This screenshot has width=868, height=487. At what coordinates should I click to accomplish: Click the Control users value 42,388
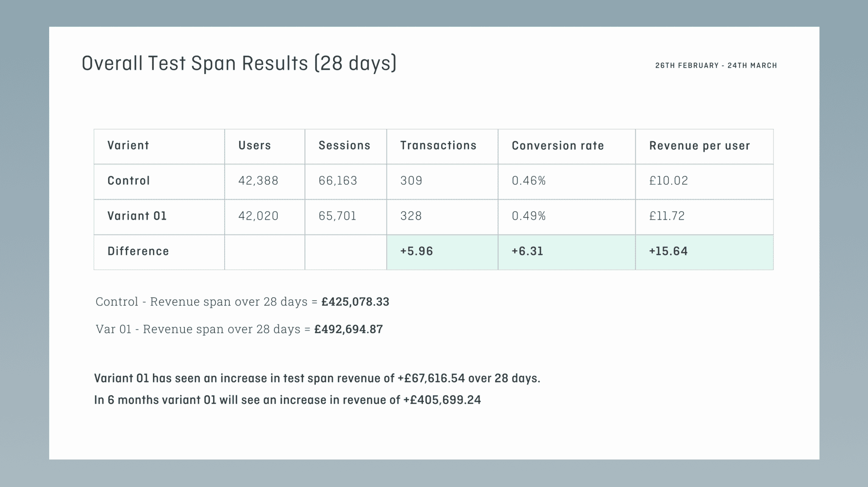tap(258, 181)
